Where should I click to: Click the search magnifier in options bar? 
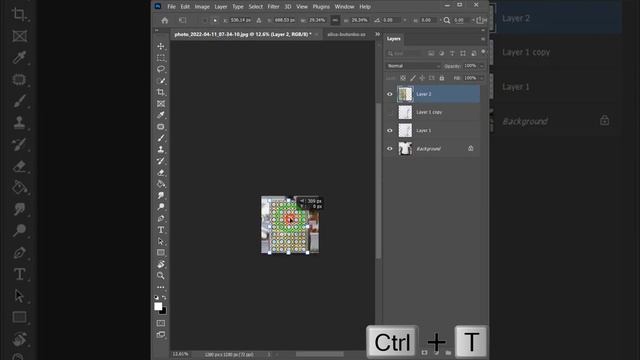pyautogui.click(x=447, y=20)
